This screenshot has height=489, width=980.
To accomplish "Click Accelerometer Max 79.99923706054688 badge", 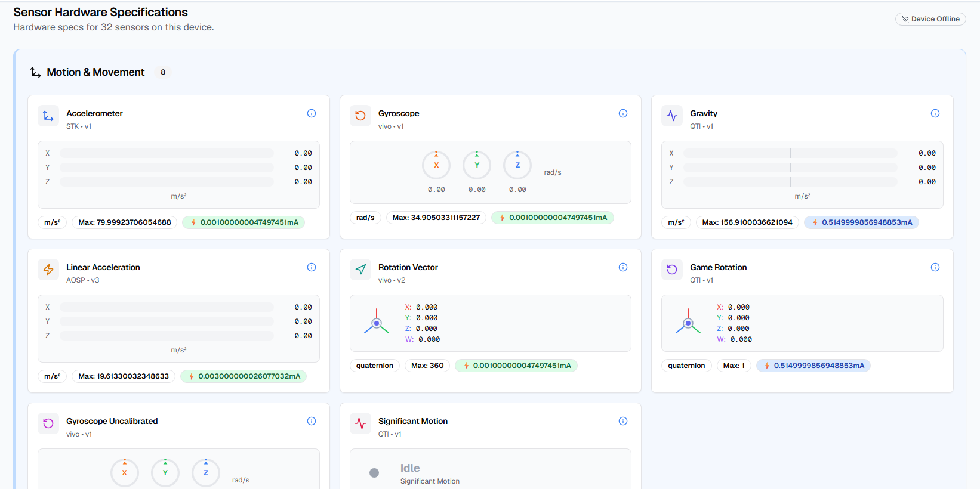I will click(125, 222).
